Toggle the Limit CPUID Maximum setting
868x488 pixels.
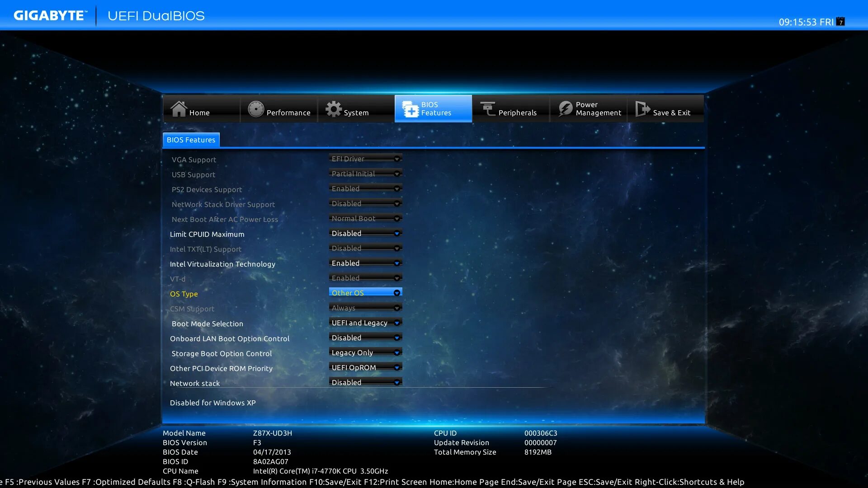365,233
